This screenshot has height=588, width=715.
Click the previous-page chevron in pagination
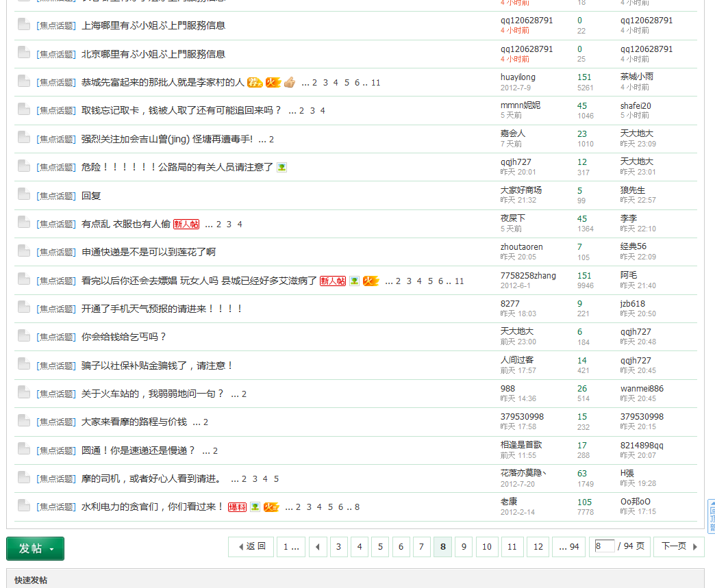pos(318,547)
